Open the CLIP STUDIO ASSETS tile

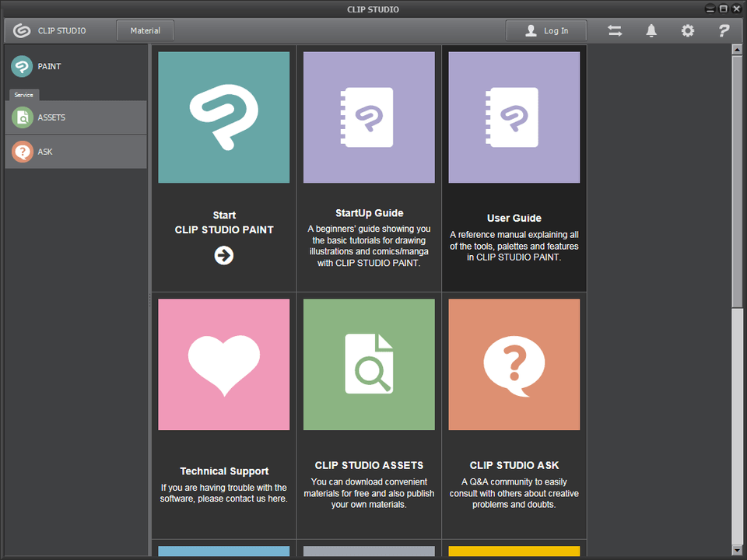coord(369,365)
